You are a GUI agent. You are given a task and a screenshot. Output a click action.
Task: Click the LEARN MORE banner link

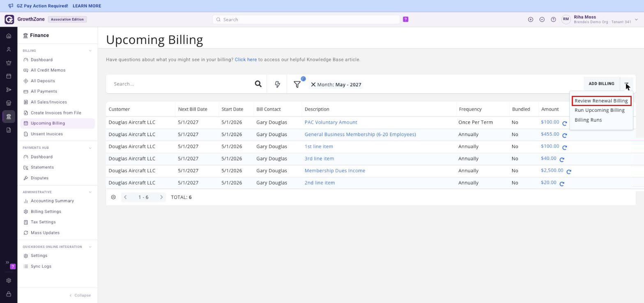tap(87, 6)
